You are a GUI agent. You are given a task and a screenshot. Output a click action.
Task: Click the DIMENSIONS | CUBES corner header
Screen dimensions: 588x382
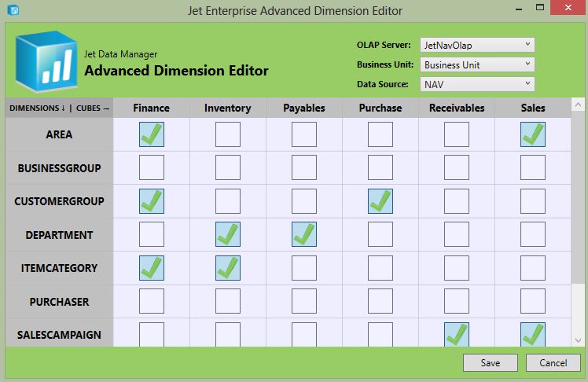59,108
